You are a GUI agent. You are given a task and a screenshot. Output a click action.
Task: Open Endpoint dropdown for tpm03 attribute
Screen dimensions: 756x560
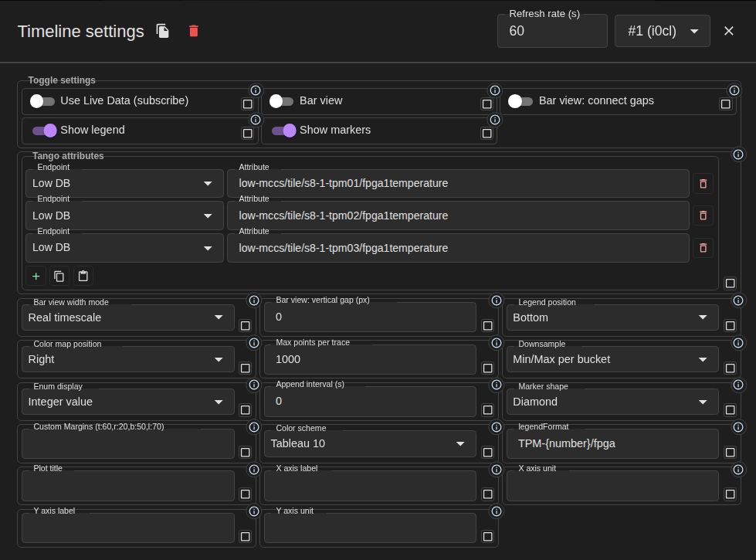[124, 248]
